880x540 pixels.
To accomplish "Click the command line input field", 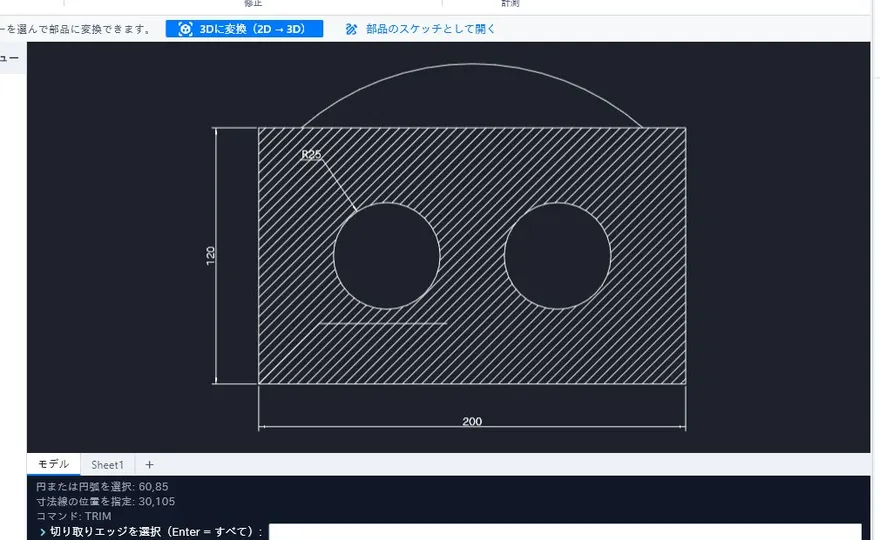I will tap(565, 532).
